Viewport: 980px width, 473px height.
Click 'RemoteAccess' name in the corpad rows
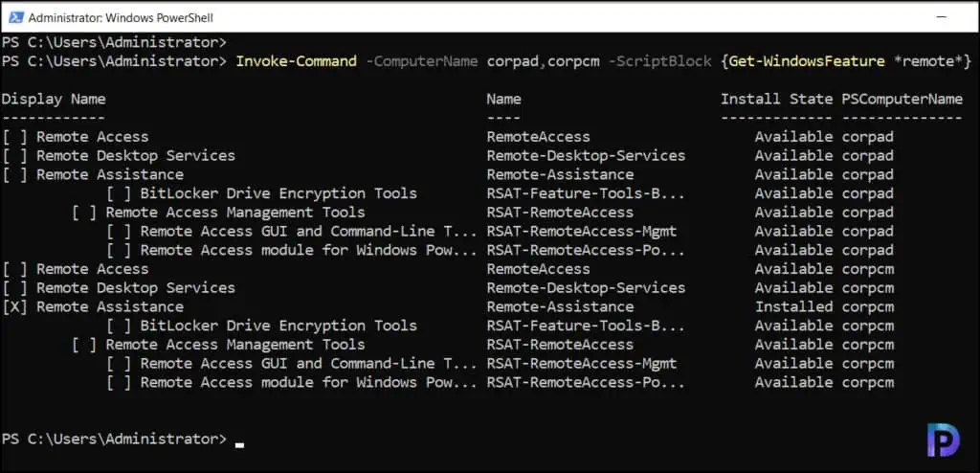pyautogui.click(x=538, y=136)
